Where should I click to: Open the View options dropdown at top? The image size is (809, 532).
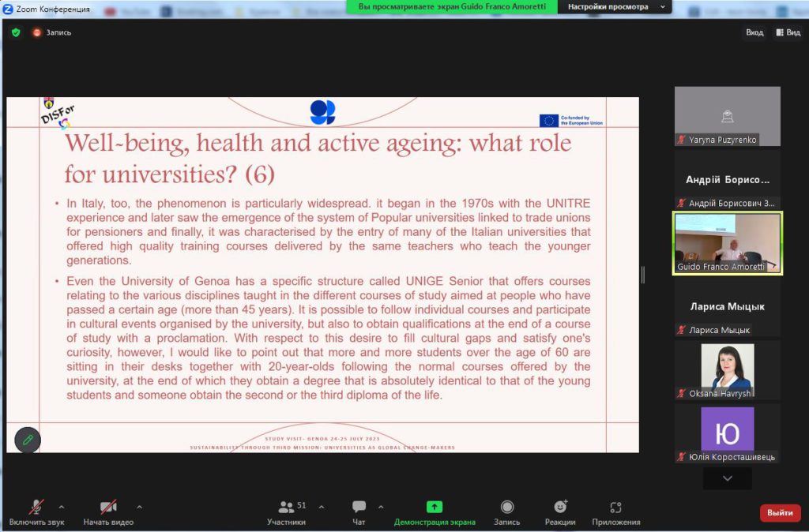(x=615, y=7)
